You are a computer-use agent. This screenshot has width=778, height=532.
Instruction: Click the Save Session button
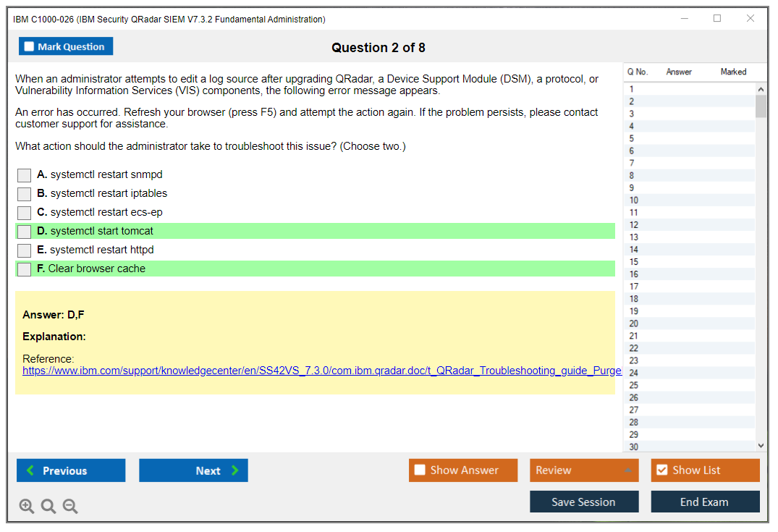[583, 502]
